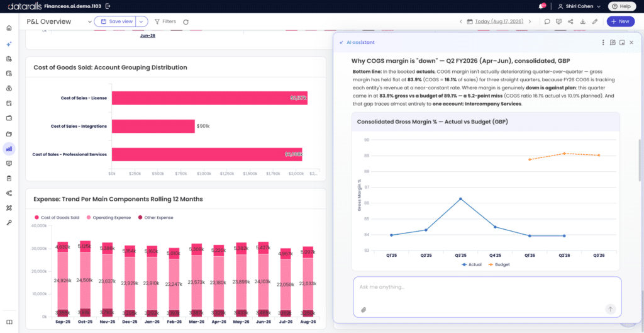The width and height of the screenshot is (644, 333).
Task: Toggle Budget series in margin chart legend
Action: [x=499, y=265]
